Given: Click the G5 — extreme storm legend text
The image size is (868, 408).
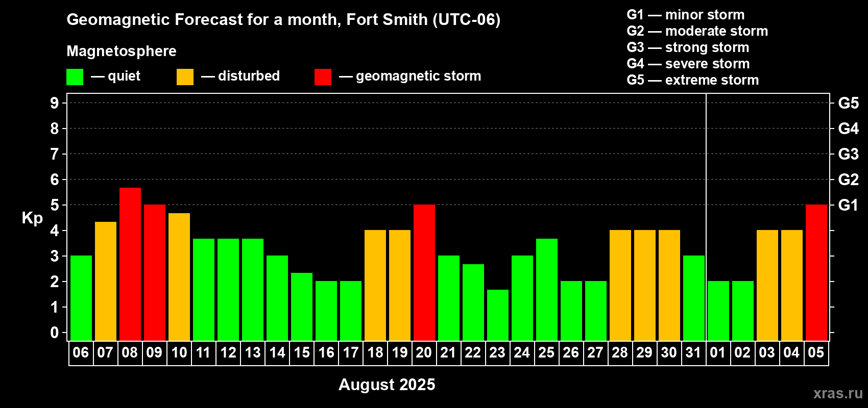Looking at the screenshot, I should (x=693, y=80).
